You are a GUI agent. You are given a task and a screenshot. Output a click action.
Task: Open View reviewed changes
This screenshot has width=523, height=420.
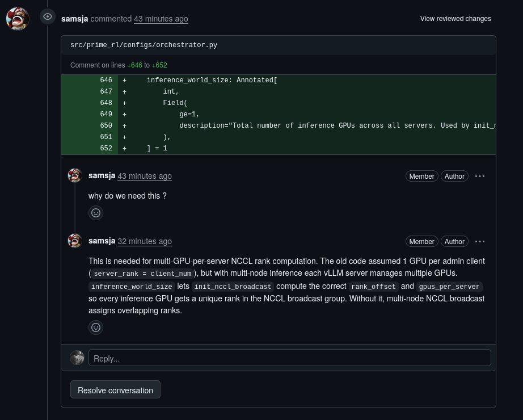click(x=455, y=19)
